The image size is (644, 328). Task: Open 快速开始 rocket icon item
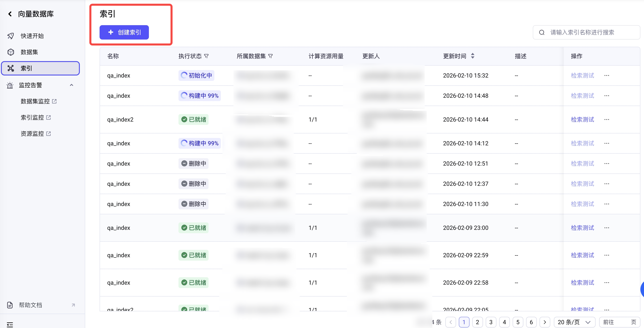pyautogui.click(x=32, y=36)
